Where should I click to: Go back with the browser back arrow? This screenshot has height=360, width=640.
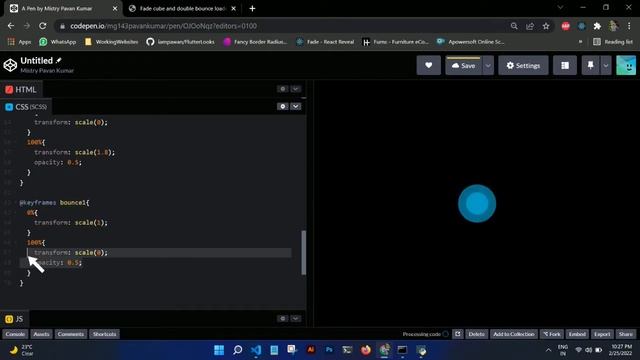pyautogui.click(x=11, y=26)
